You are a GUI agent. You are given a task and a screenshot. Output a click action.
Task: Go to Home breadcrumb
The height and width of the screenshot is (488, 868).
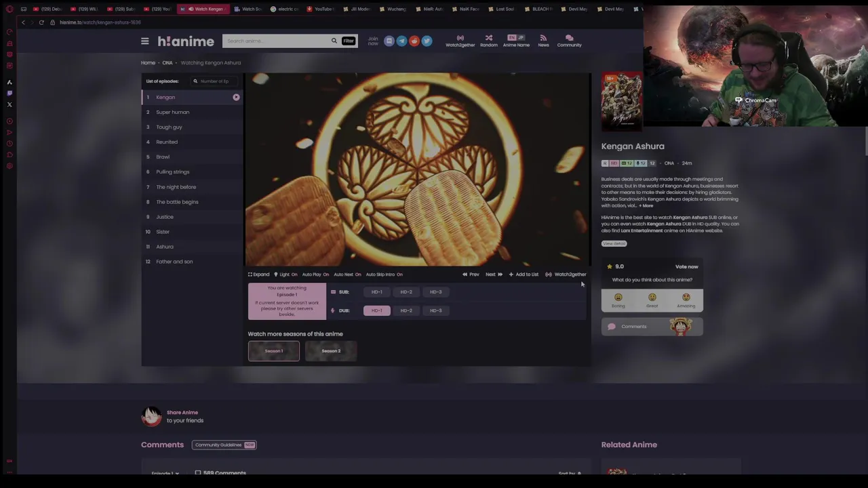click(148, 63)
